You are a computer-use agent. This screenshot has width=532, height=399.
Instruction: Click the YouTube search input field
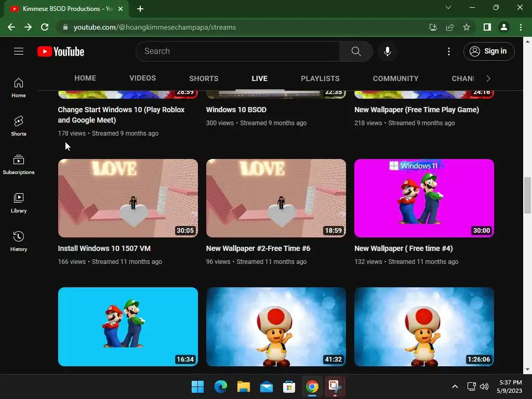[238, 51]
